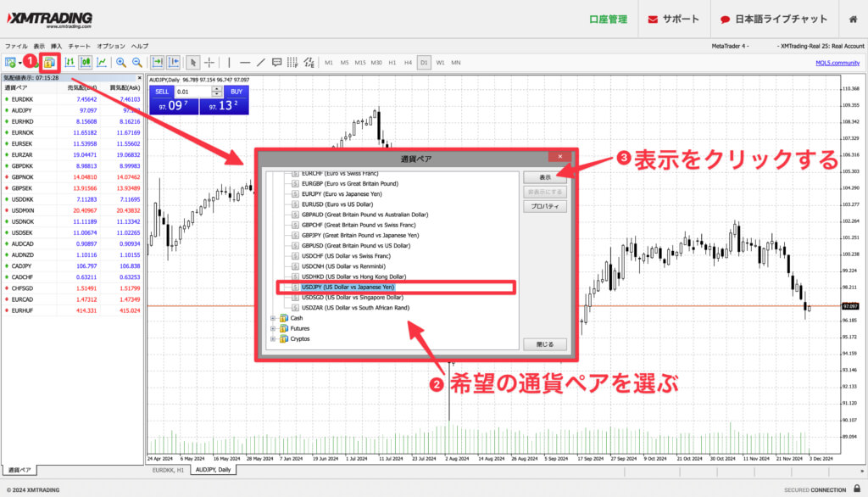Select the trendline drawing tool
This screenshot has width=868, height=497.
click(x=261, y=62)
